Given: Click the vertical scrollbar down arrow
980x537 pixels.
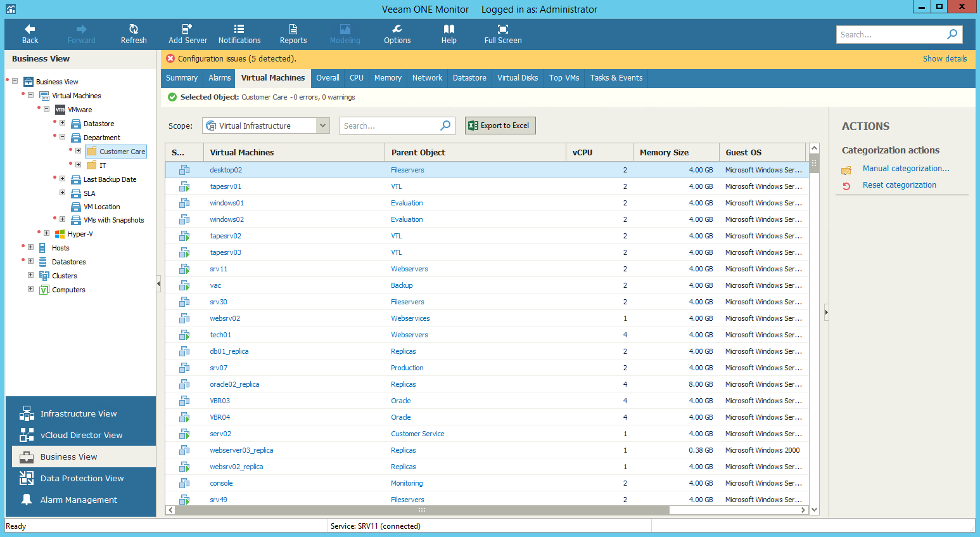Looking at the screenshot, I should pyautogui.click(x=815, y=510).
